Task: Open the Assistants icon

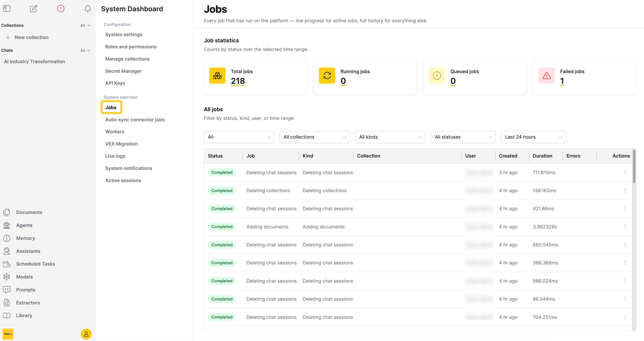Action: 7,251
